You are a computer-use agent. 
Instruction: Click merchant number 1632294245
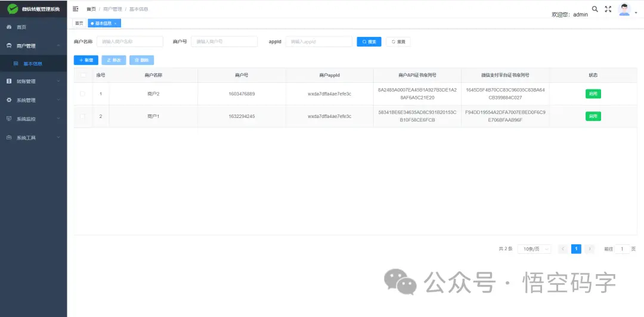click(x=242, y=116)
